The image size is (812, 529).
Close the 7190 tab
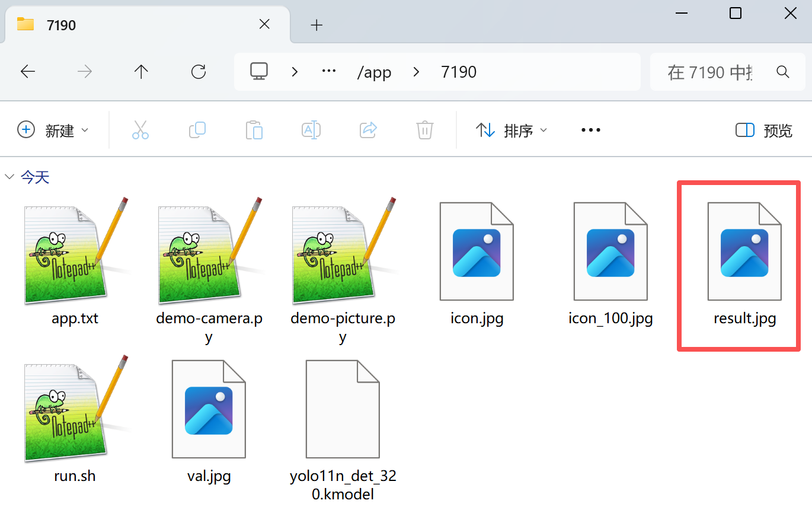click(x=265, y=24)
